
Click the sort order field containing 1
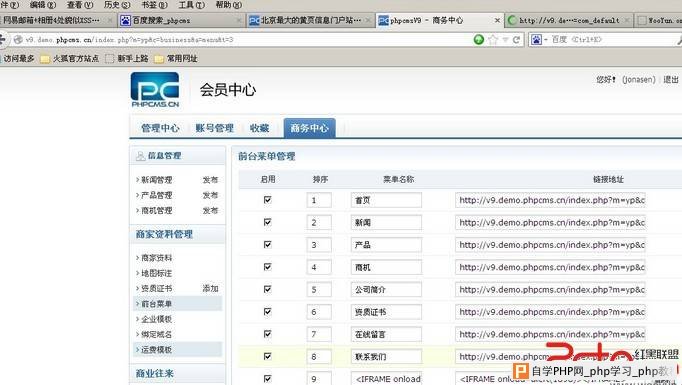319,200
